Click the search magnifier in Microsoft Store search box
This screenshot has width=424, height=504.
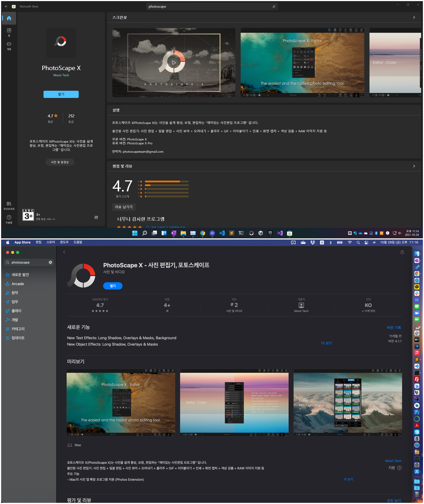click(274, 7)
